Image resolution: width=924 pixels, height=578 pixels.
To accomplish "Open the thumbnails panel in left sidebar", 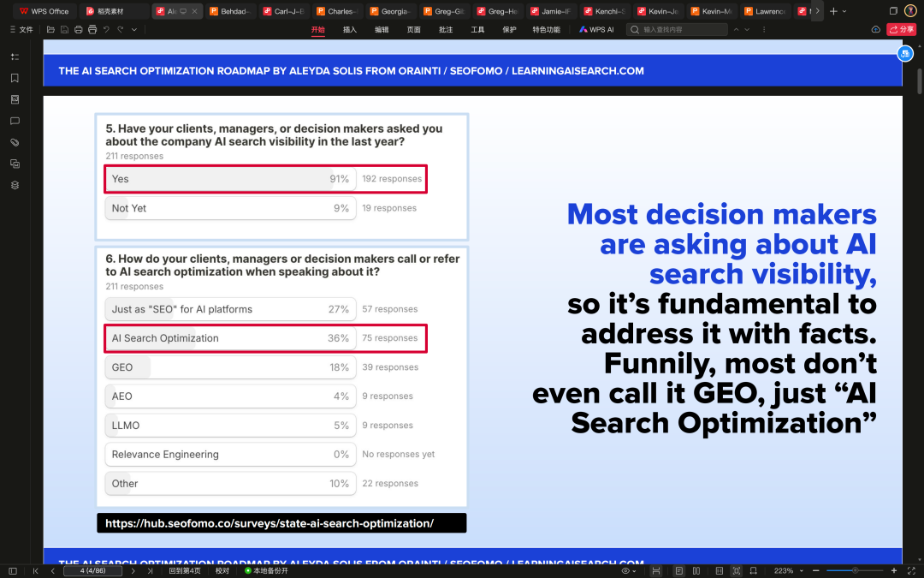I will click(x=15, y=99).
